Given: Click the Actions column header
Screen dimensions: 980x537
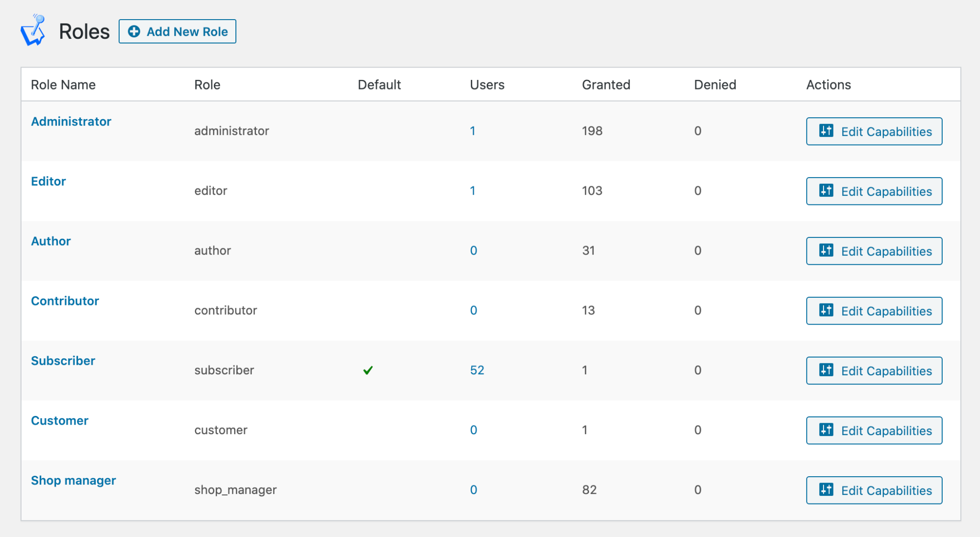Looking at the screenshot, I should [828, 85].
